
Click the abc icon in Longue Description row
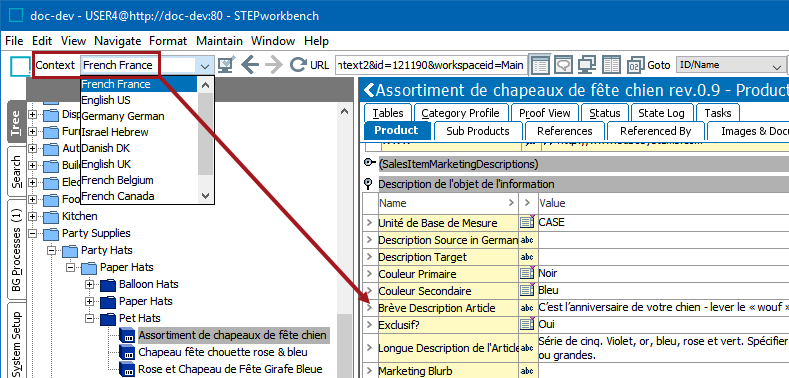pos(527,348)
